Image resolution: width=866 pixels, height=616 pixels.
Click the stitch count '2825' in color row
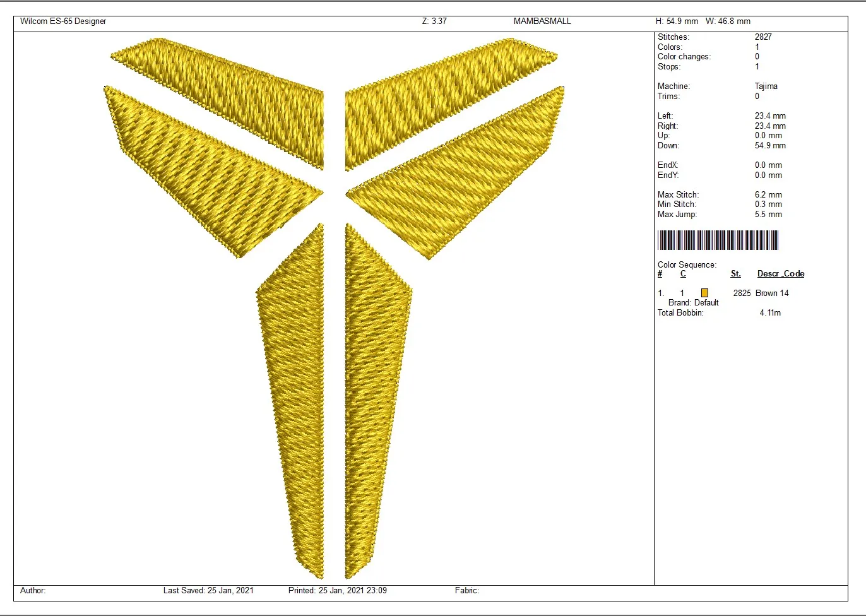(742, 293)
